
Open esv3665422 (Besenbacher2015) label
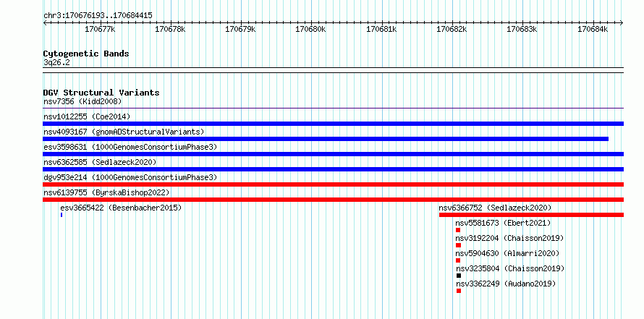pyautogui.click(x=121, y=208)
